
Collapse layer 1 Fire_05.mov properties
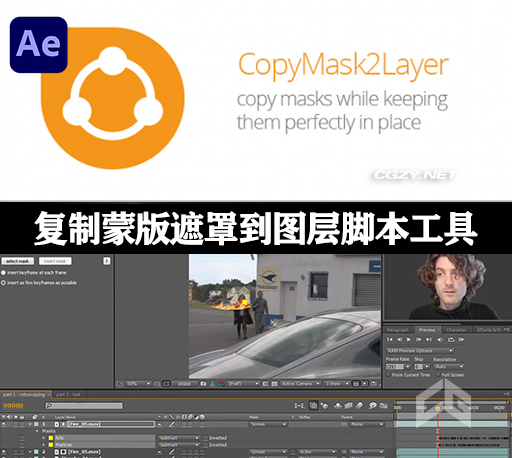pyautogui.click(x=30, y=424)
